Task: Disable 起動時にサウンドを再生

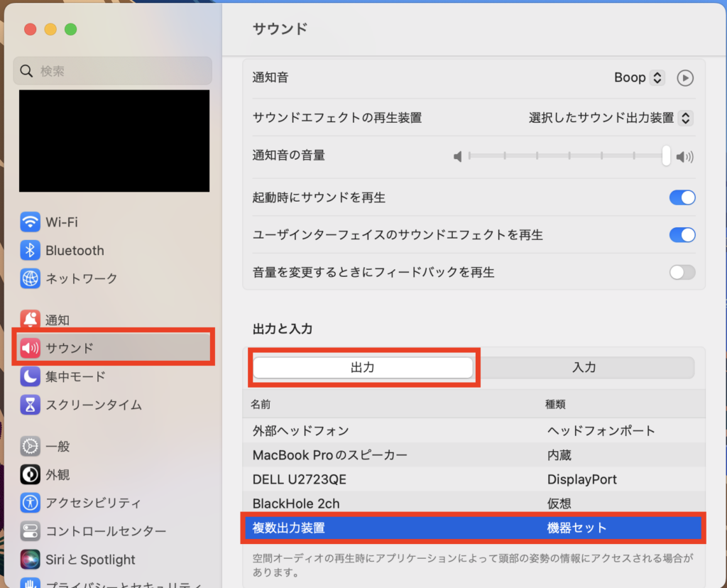Action: point(682,197)
